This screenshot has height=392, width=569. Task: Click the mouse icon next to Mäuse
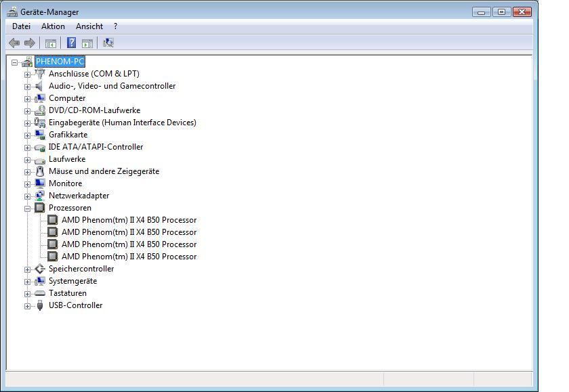[x=40, y=171]
